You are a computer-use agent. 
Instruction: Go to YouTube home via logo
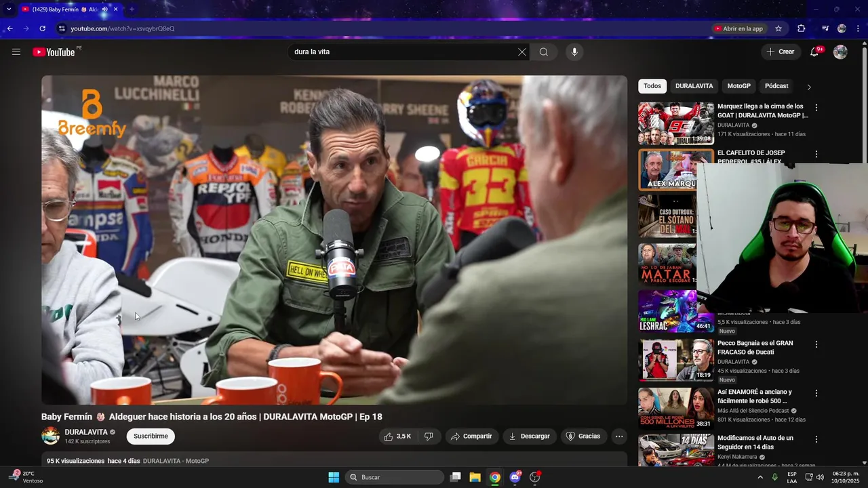(54, 52)
